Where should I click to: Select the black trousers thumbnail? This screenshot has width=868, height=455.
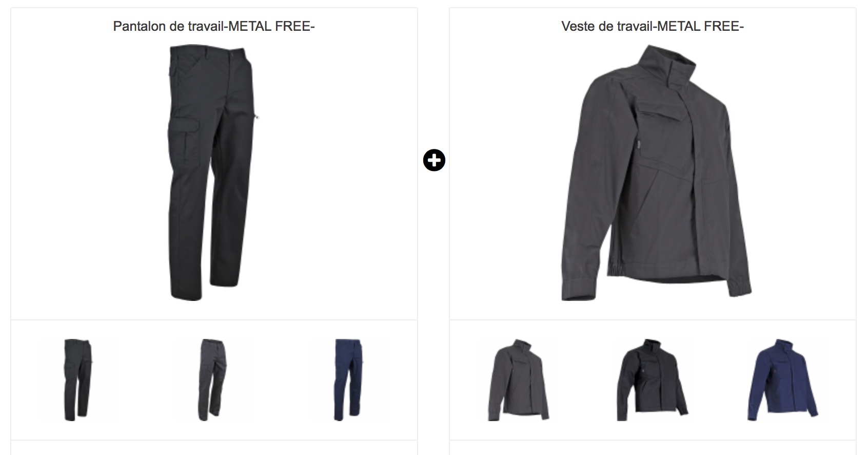[x=78, y=380]
